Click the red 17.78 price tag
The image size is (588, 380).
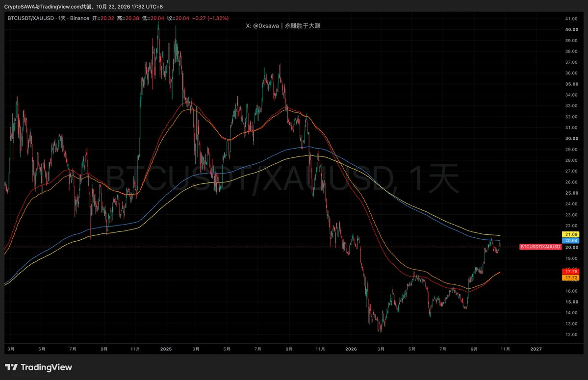571,271
